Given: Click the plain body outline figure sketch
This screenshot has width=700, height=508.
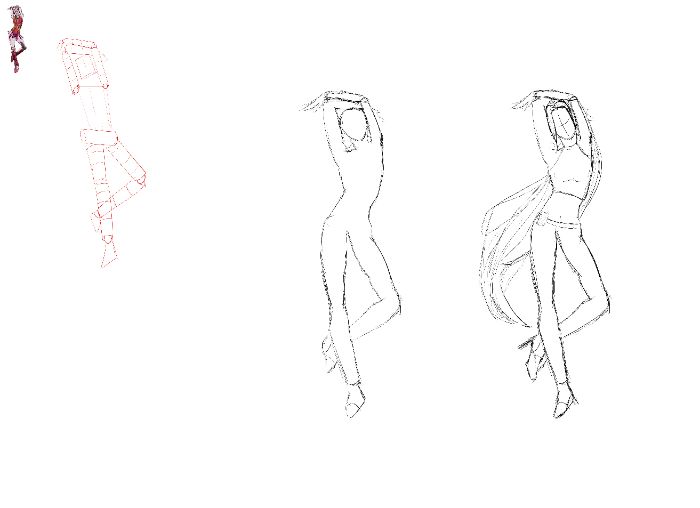Looking at the screenshot, I should (351, 254).
